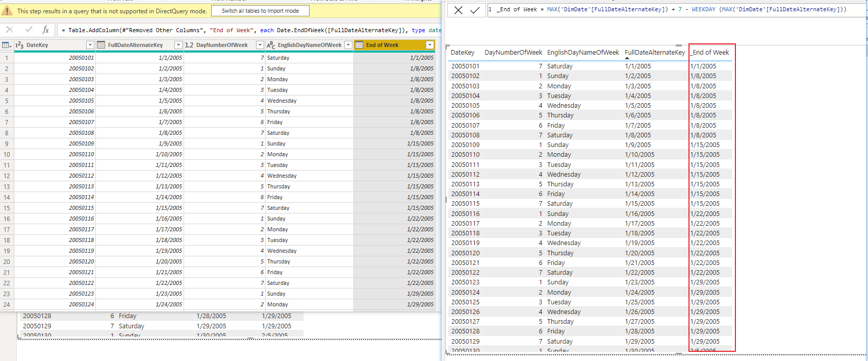Commit the DAX formula with the checkmark
868x361 pixels.
[475, 10]
